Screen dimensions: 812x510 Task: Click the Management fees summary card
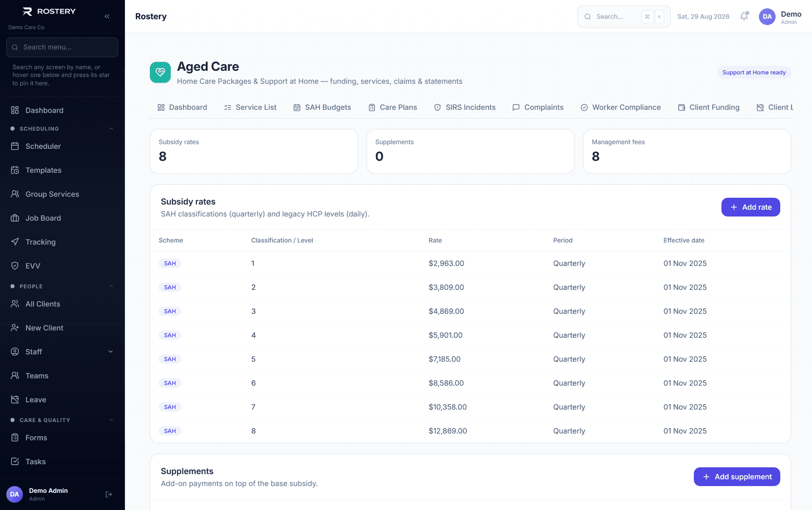point(687,151)
